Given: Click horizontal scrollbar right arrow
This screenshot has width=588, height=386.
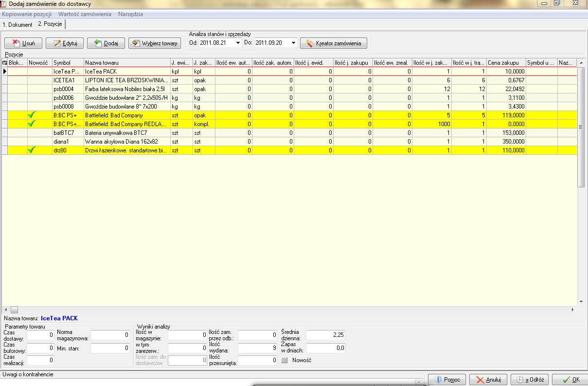Looking at the screenshot, I should click(572, 310).
